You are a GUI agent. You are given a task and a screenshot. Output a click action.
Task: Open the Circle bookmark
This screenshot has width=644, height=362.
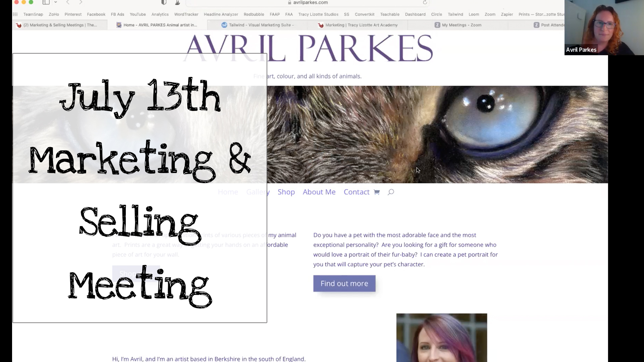pos(436,14)
